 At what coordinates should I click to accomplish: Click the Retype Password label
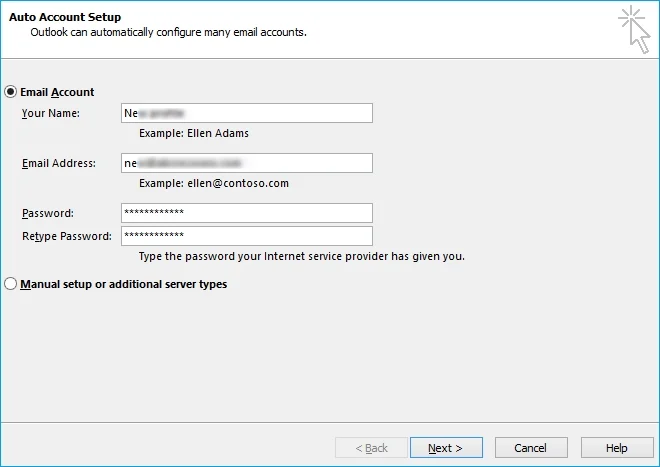67,236
